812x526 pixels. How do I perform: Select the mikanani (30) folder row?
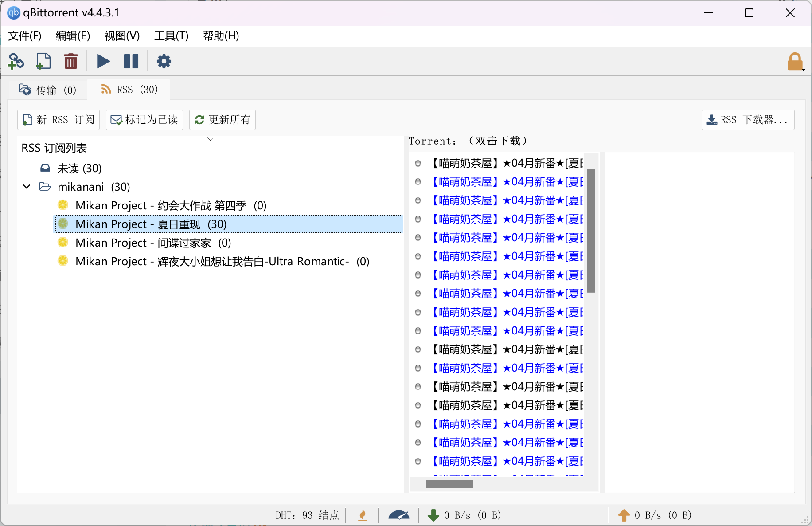(94, 187)
